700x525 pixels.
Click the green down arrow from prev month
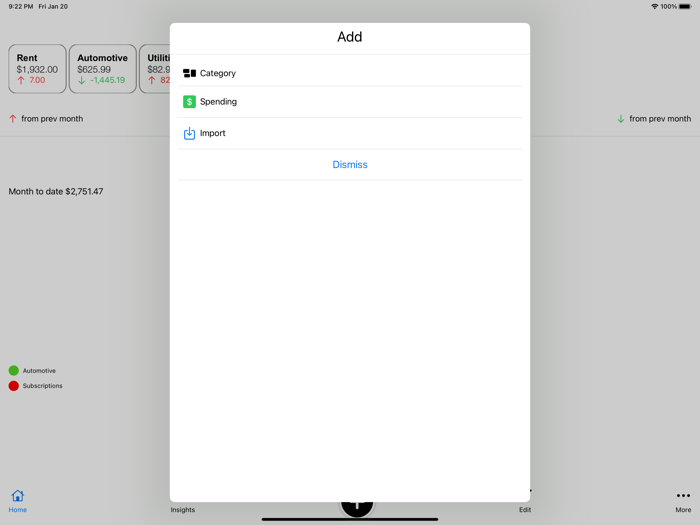(x=621, y=119)
